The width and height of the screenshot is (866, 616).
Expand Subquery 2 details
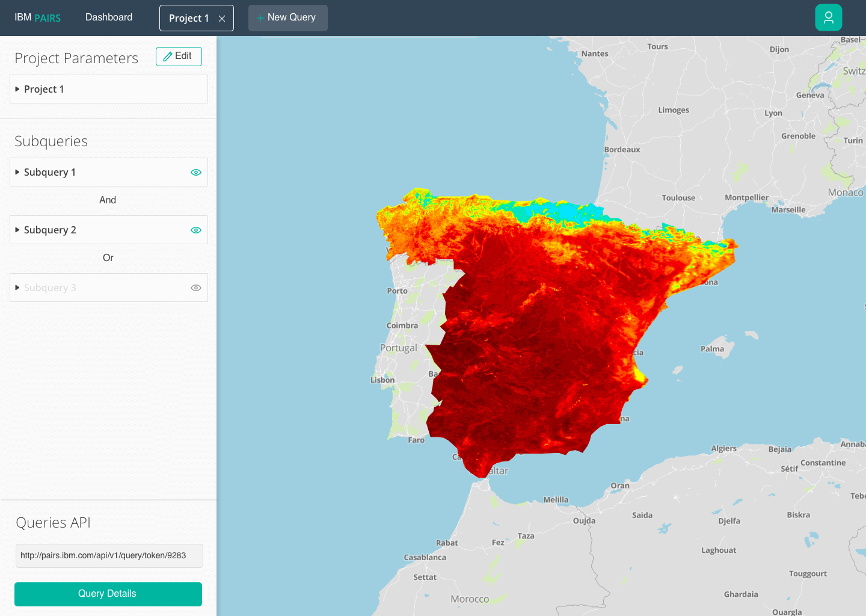[x=19, y=230]
